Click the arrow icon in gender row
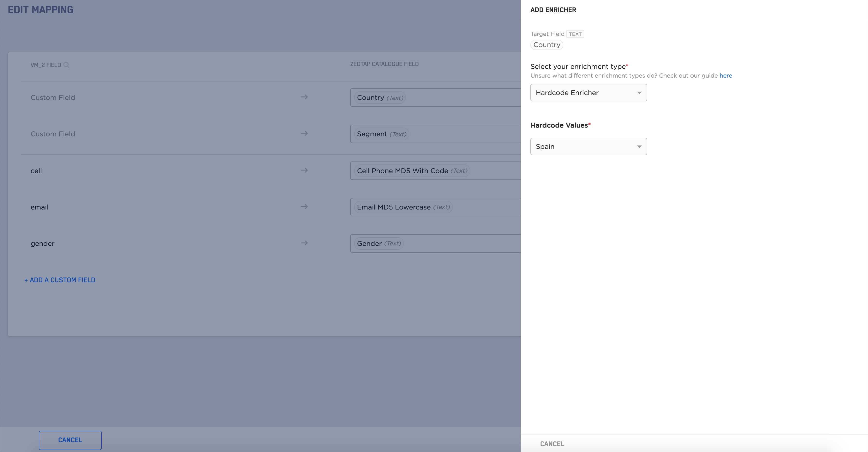868x452 pixels. point(304,243)
